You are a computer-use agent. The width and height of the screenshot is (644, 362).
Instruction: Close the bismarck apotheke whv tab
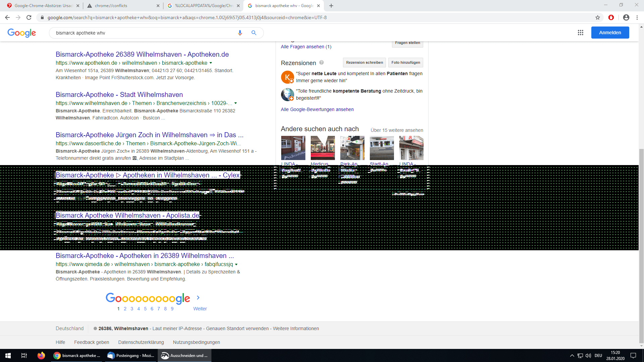click(x=318, y=6)
